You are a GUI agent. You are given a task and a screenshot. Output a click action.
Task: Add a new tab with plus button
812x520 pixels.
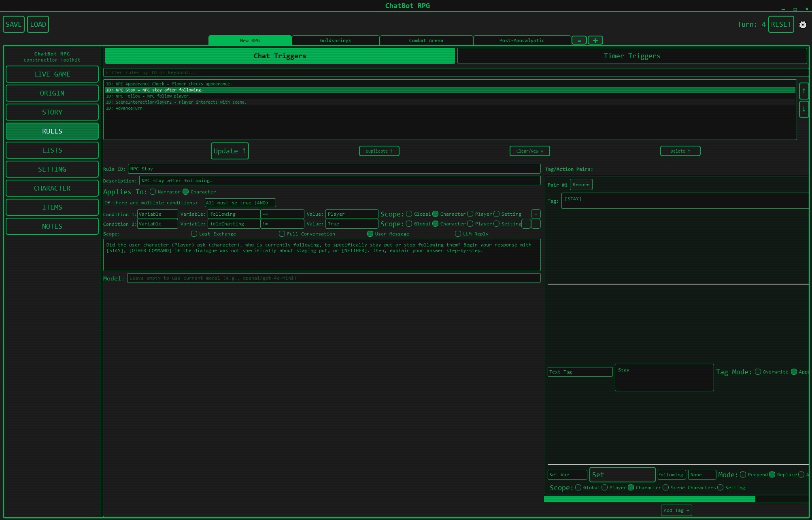pyautogui.click(x=595, y=40)
